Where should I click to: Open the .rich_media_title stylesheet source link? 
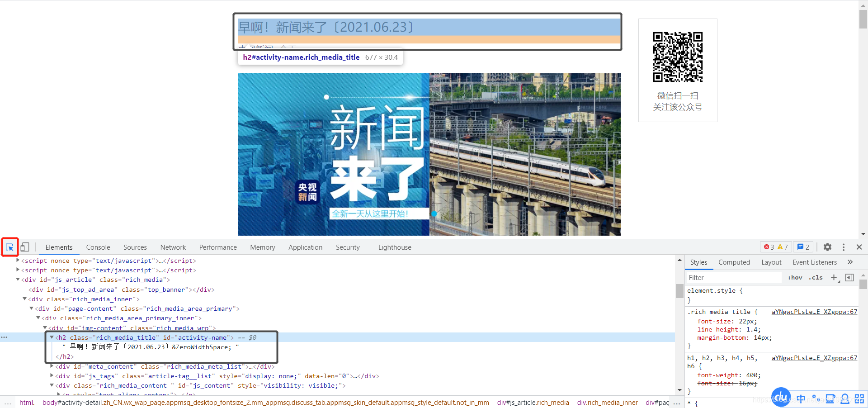(x=814, y=312)
